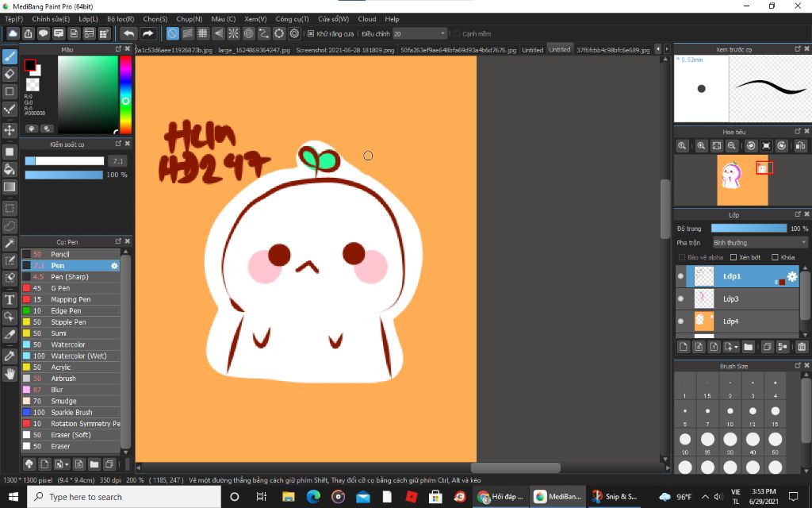Open the Lớp(L) menu
Viewport: 812px width, 508px height.
tap(88, 19)
